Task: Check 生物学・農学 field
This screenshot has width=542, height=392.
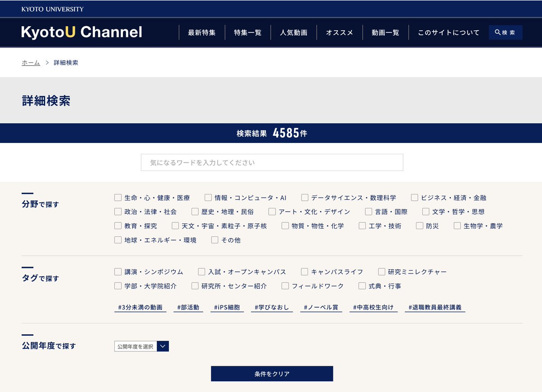Action: coord(458,226)
